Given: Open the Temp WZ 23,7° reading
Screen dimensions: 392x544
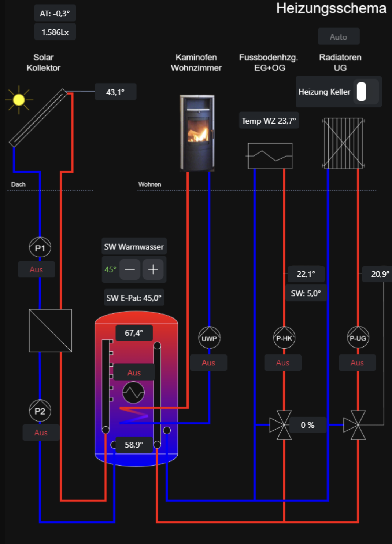Looking at the screenshot, I should [269, 121].
